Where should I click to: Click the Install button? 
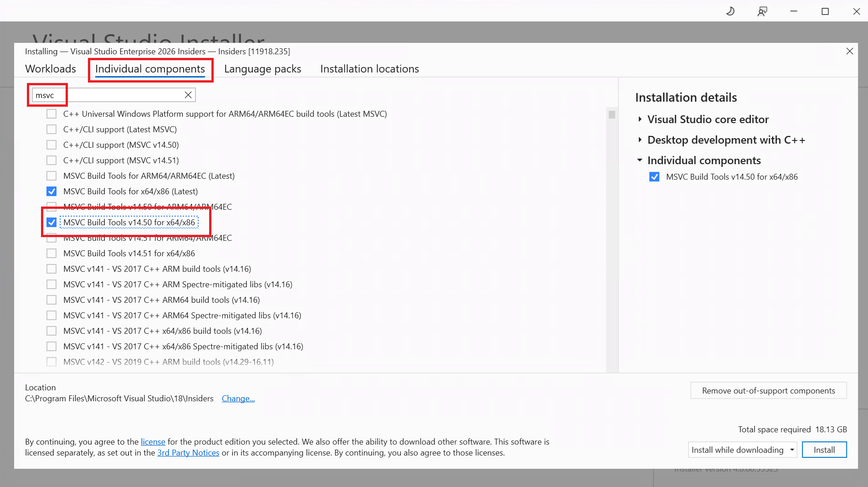824,450
